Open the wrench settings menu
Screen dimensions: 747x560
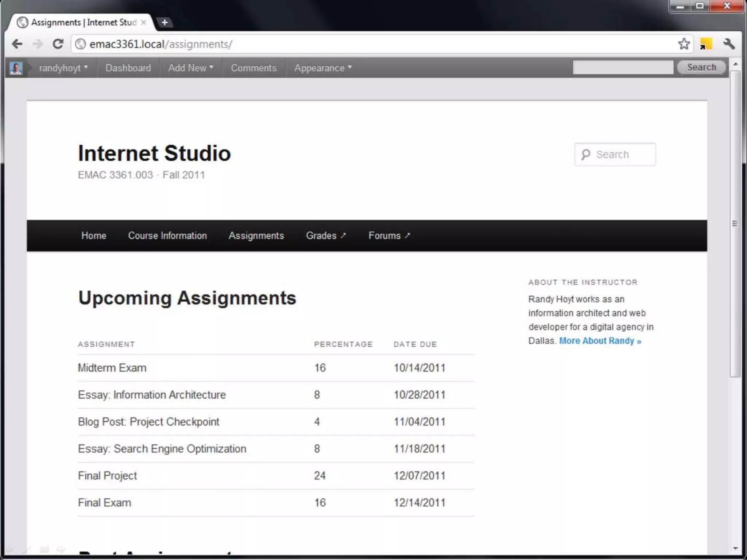(x=729, y=44)
